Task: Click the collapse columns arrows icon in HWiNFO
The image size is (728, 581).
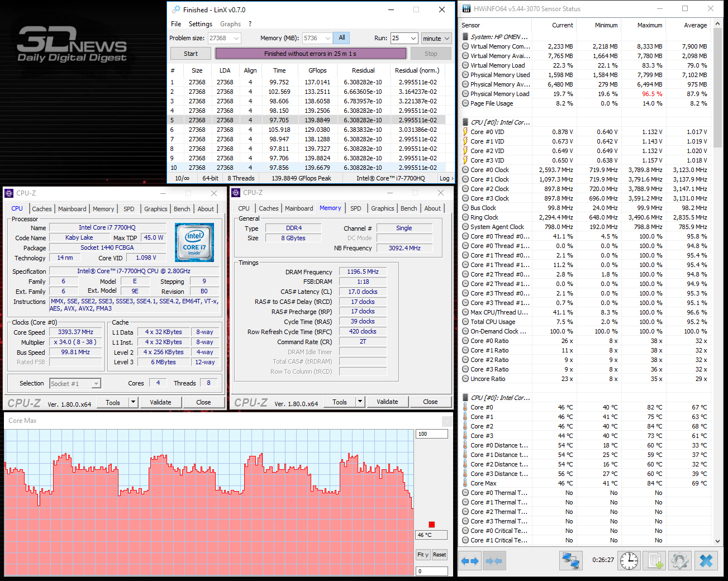Action: 493,560
